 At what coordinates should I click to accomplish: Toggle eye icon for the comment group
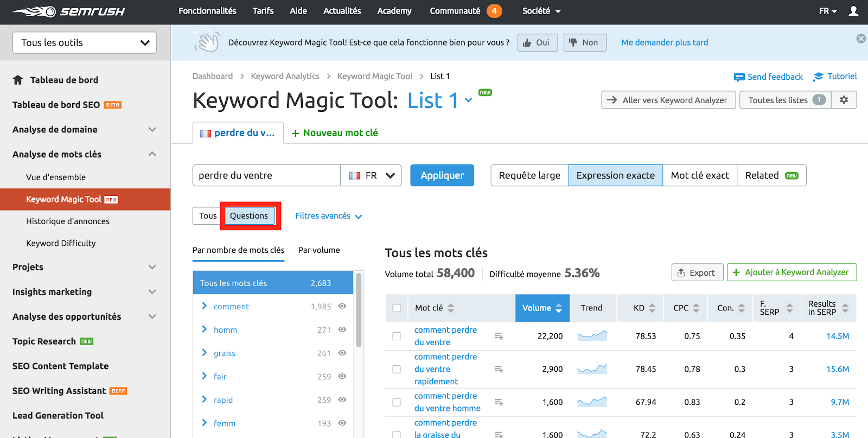pos(342,306)
